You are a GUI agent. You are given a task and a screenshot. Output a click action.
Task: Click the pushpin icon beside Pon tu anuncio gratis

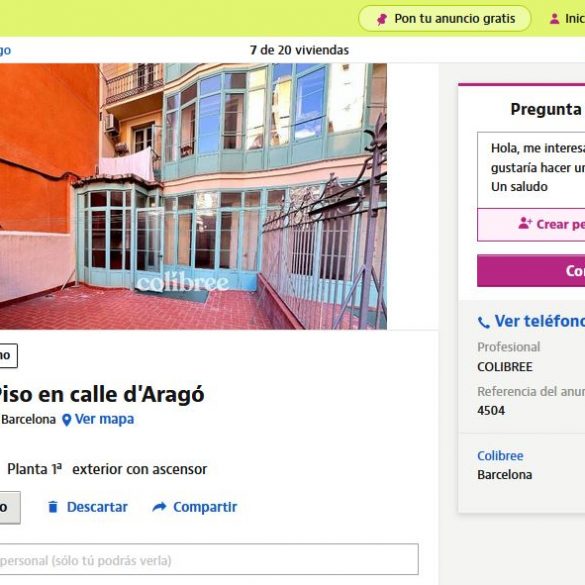(x=381, y=19)
